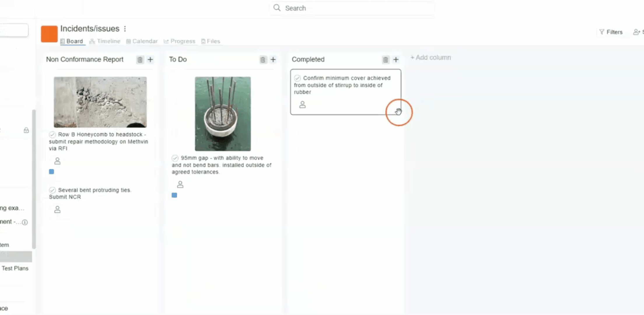Click Add column button
Viewport: 644px width, 315px height.
pos(430,58)
